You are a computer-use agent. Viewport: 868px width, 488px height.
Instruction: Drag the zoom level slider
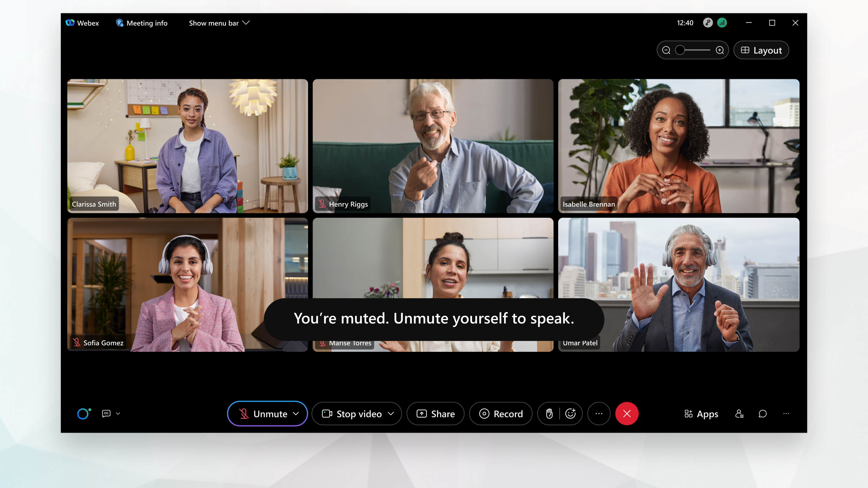point(680,50)
